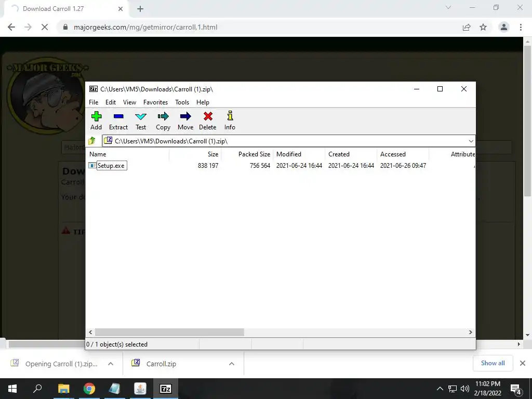Run the Test archive tool
The image size is (532, 399).
pos(141,121)
